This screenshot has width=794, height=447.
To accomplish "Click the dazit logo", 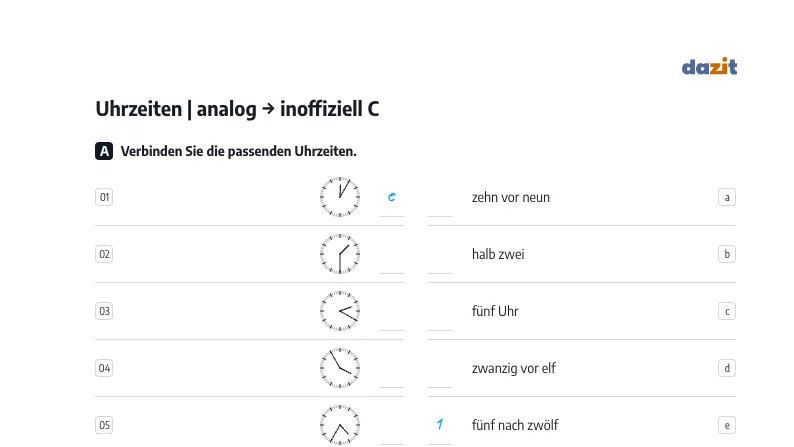I will coord(709,66).
